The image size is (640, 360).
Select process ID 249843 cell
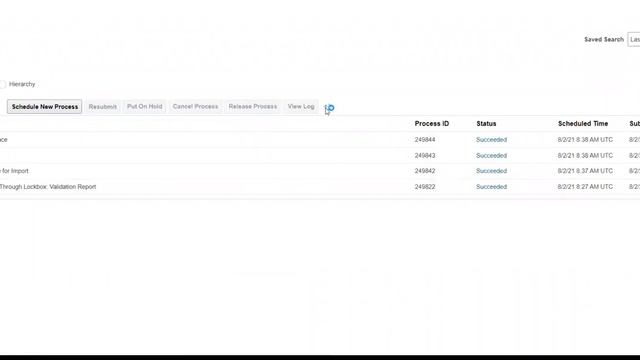pyautogui.click(x=425, y=156)
